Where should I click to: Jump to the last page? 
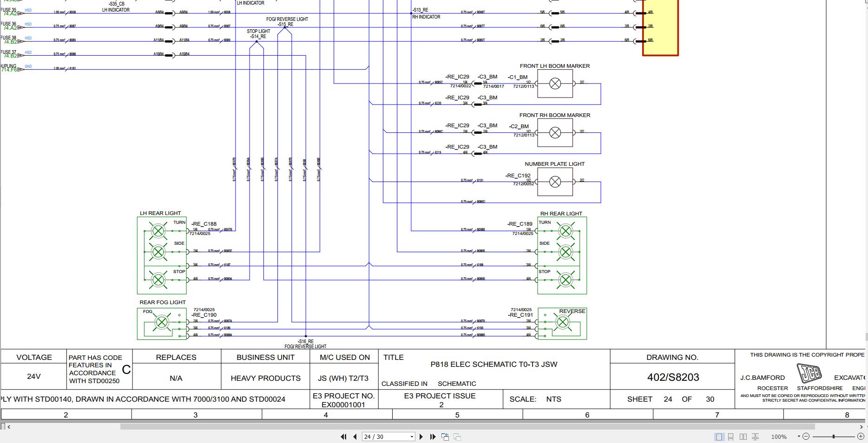pyautogui.click(x=433, y=436)
